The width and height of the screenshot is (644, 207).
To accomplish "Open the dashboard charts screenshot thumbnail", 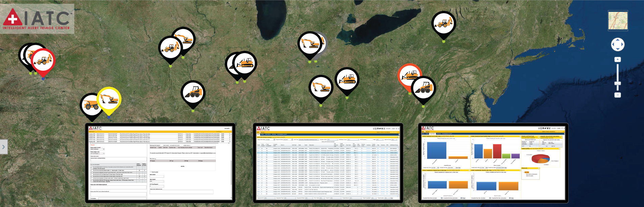I will coord(493,163).
